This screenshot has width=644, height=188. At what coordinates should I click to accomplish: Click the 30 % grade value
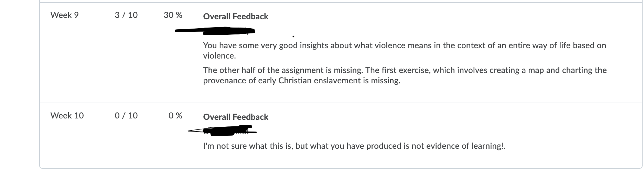pos(173,15)
